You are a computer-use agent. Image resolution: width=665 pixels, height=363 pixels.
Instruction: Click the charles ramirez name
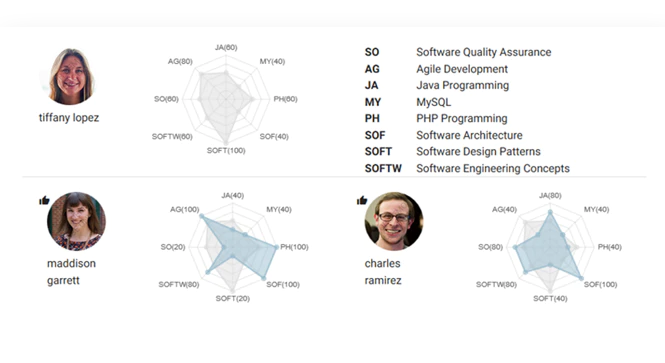pyautogui.click(x=383, y=272)
